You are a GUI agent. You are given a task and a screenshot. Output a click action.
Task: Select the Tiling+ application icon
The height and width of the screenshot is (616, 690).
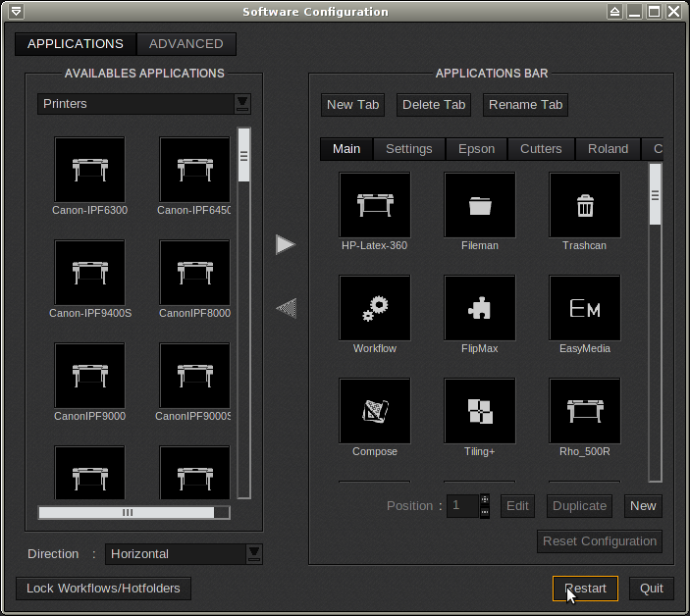pyautogui.click(x=480, y=411)
